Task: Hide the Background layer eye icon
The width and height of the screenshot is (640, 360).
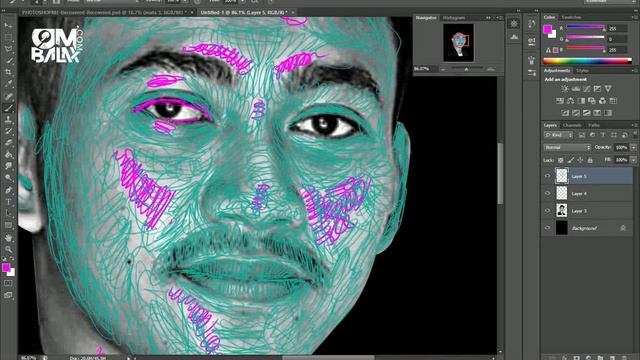Action: point(548,228)
